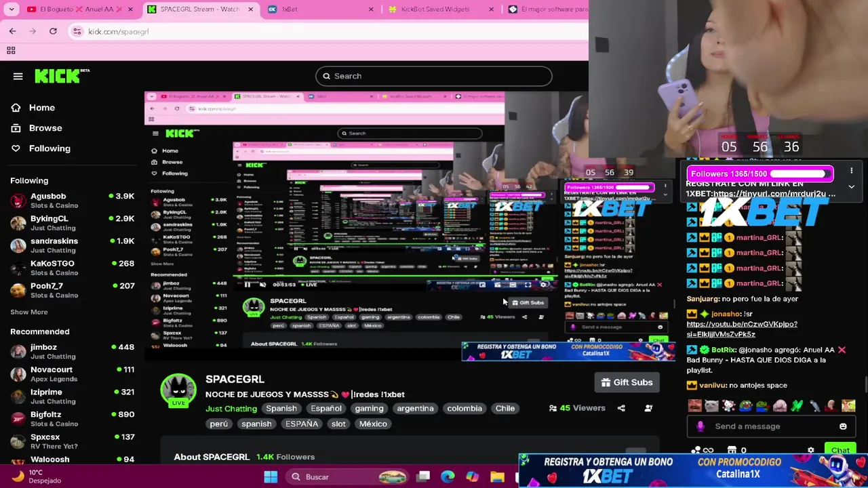
Task: Click Followers 1365/1500 progress bar
Action: click(760, 174)
